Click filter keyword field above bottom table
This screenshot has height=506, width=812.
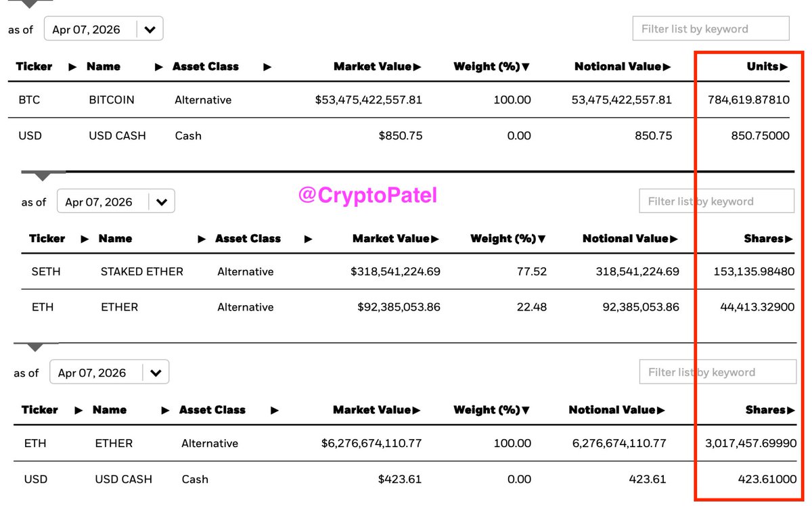coord(717,372)
